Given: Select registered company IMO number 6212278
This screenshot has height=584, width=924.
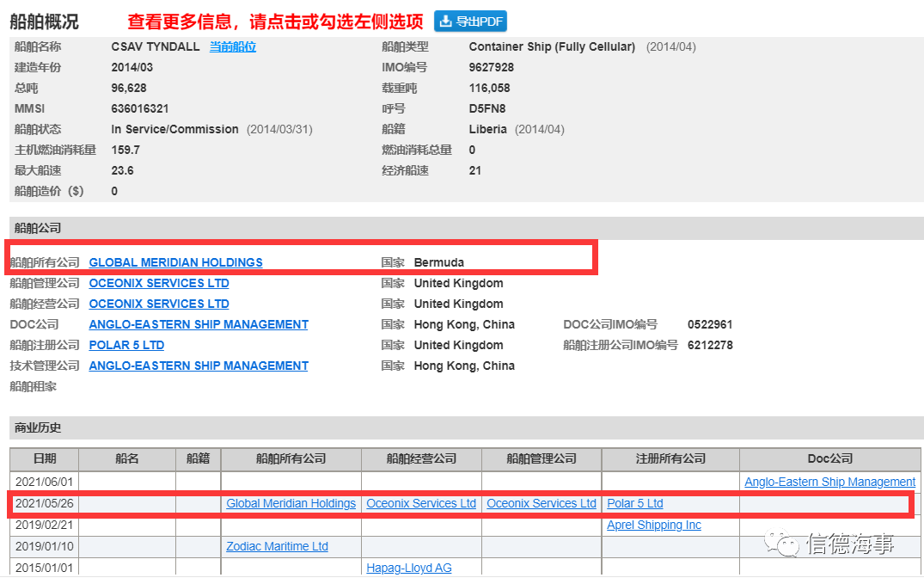Looking at the screenshot, I should coord(710,345).
